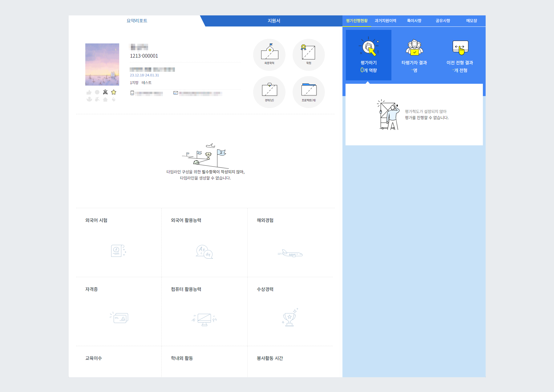Open the 최종학력 summary icon

point(269,55)
